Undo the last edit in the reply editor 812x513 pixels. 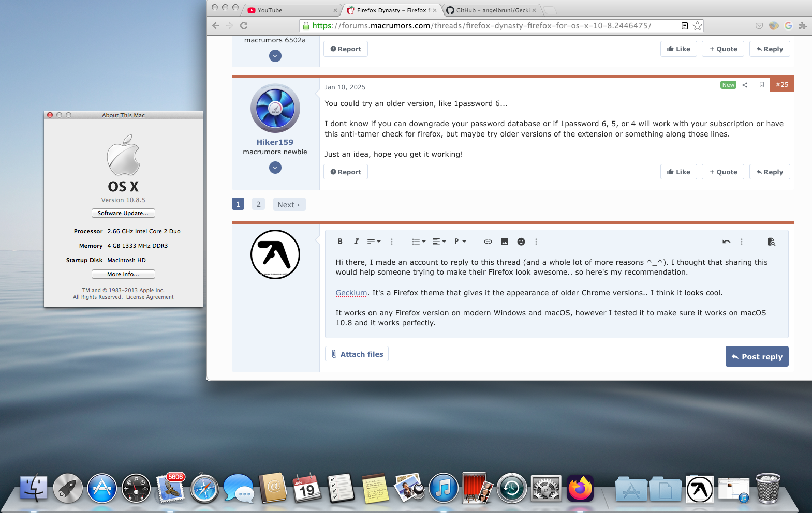[727, 242]
